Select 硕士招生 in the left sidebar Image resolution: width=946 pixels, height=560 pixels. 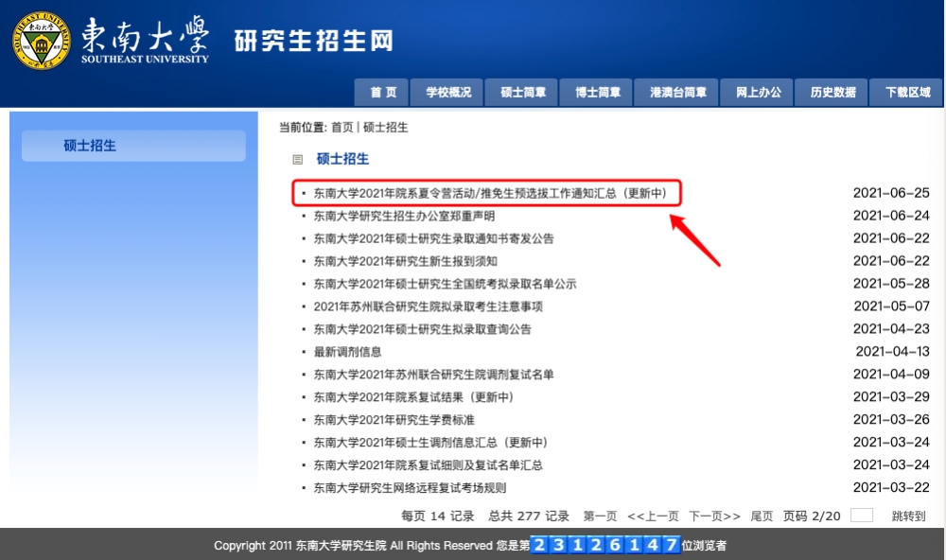coord(134,146)
